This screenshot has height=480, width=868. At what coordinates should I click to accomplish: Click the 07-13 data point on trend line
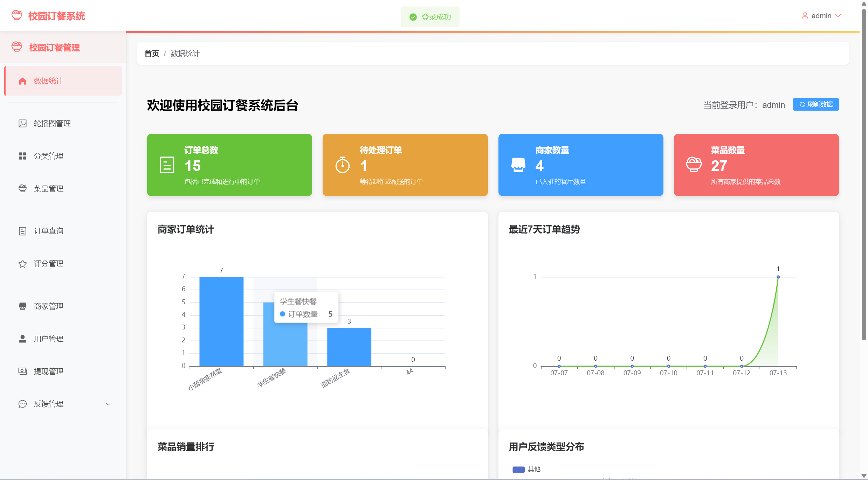pyautogui.click(x=778, y=277)
